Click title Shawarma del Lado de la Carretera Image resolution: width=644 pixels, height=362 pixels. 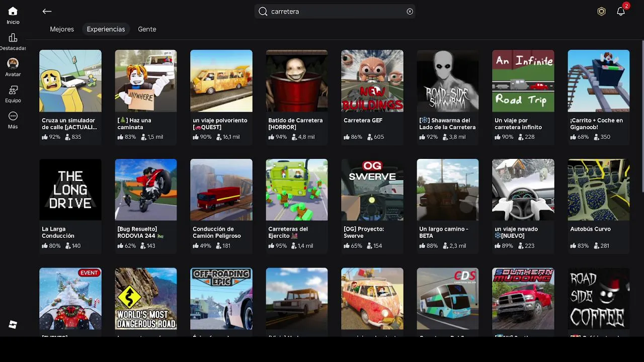pos(447,124)
